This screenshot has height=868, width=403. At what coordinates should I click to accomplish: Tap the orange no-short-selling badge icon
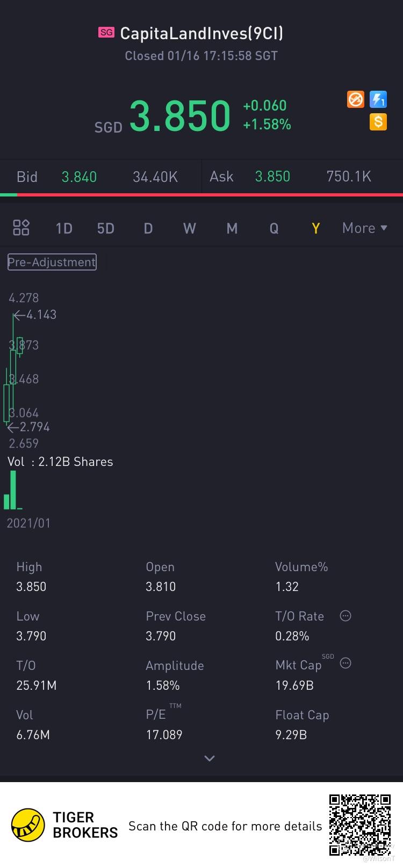[x=356, y=99]
